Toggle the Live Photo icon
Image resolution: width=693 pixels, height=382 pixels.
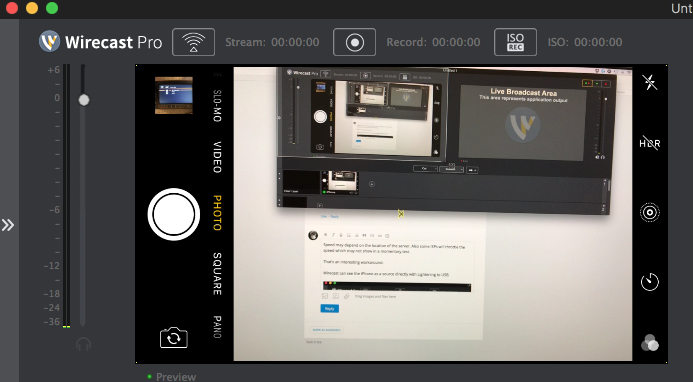(x=650, y=213)
